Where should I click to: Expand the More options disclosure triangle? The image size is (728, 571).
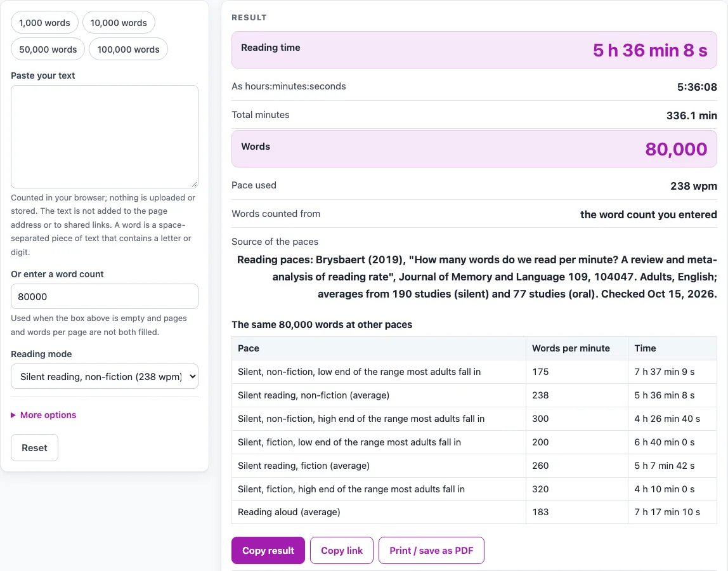[x=13, y=415]
